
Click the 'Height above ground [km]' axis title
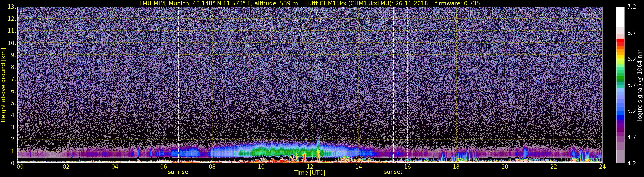point(3,85)
